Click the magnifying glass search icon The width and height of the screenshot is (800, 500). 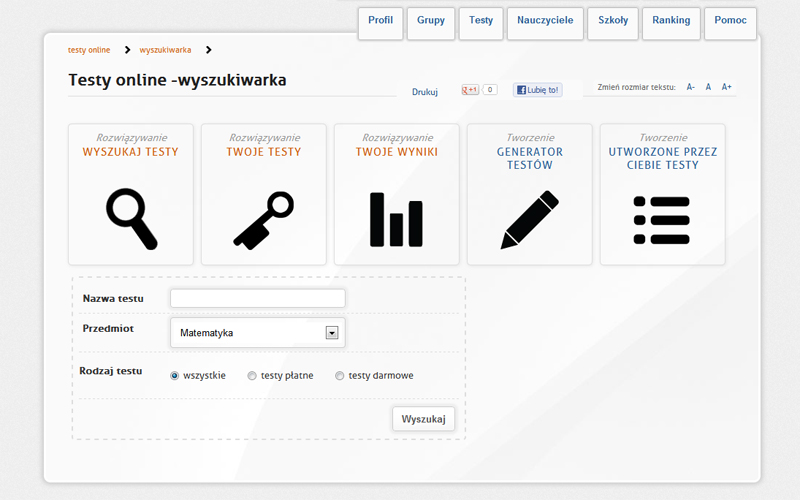coord(131,219)
